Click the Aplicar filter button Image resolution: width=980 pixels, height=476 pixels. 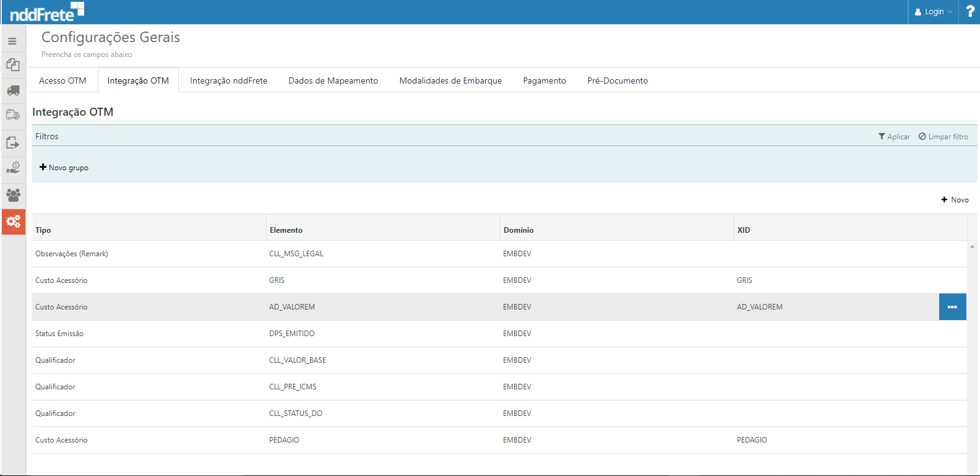click(894, 137)
